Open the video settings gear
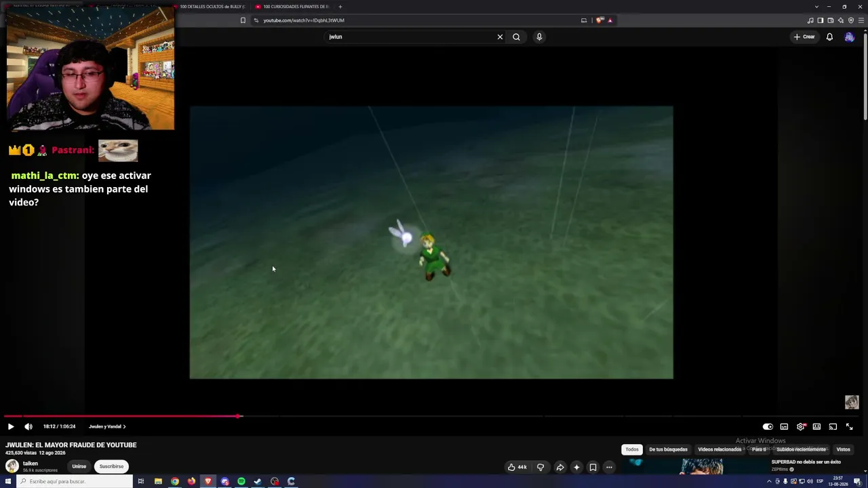868x488 pixels. tap(801, 426)
